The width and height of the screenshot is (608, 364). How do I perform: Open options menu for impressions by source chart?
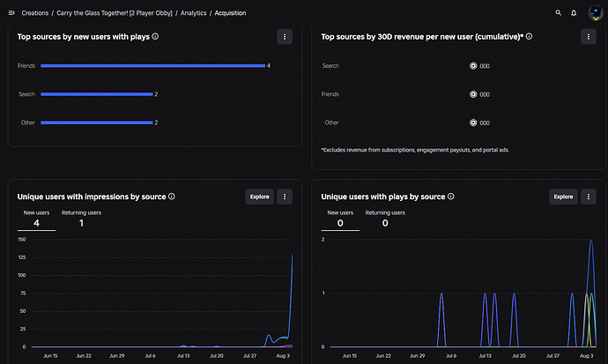[x=285, y=197]
